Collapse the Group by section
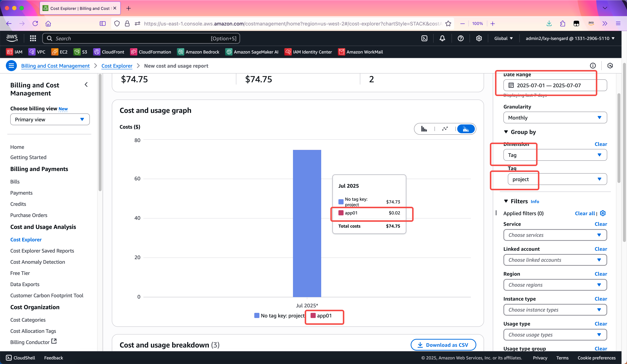 point(506,132)
